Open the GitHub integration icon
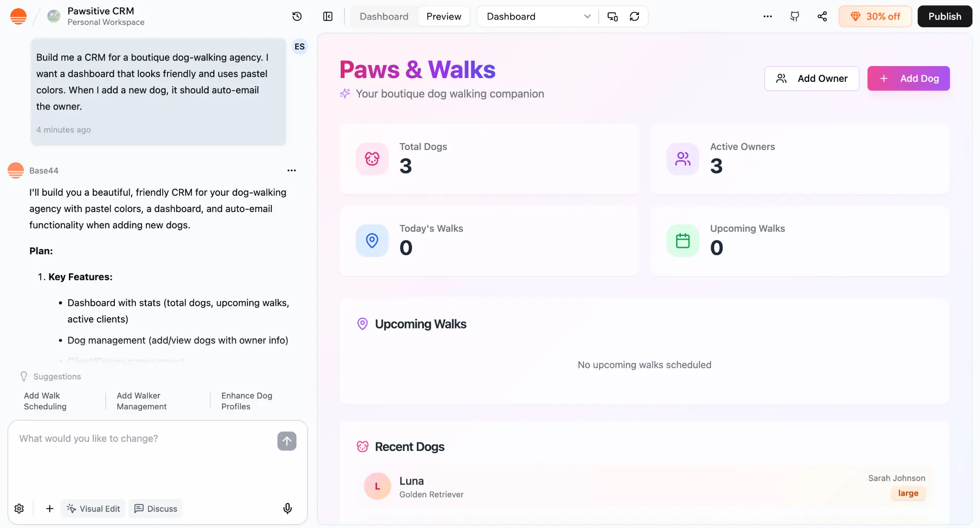980x528 pixels. pos(794,16)
